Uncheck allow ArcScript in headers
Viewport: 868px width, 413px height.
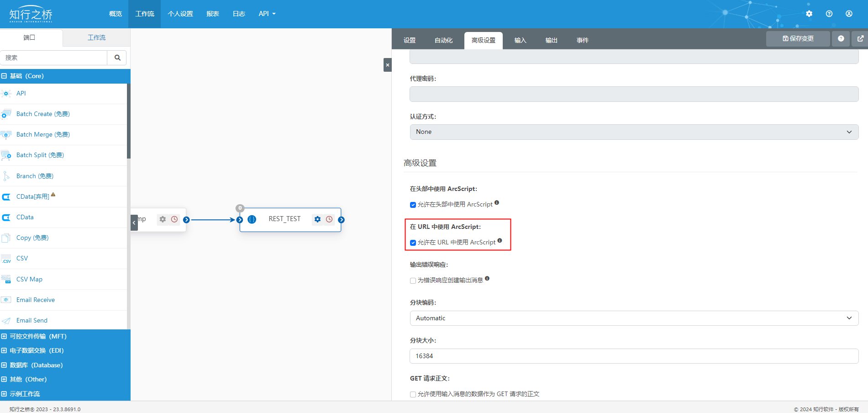pyautogui.click(x=413, y=205)
